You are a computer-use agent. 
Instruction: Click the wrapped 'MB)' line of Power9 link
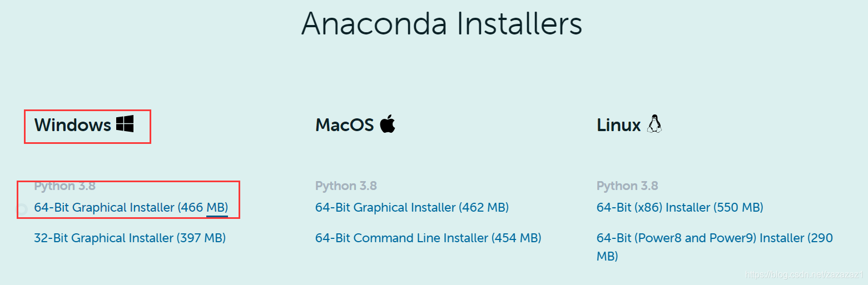coord(607,257)
